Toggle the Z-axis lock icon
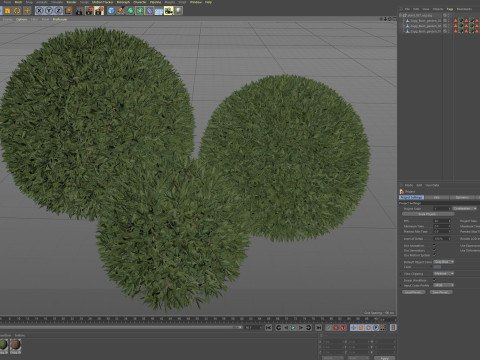 pos(58,11)
